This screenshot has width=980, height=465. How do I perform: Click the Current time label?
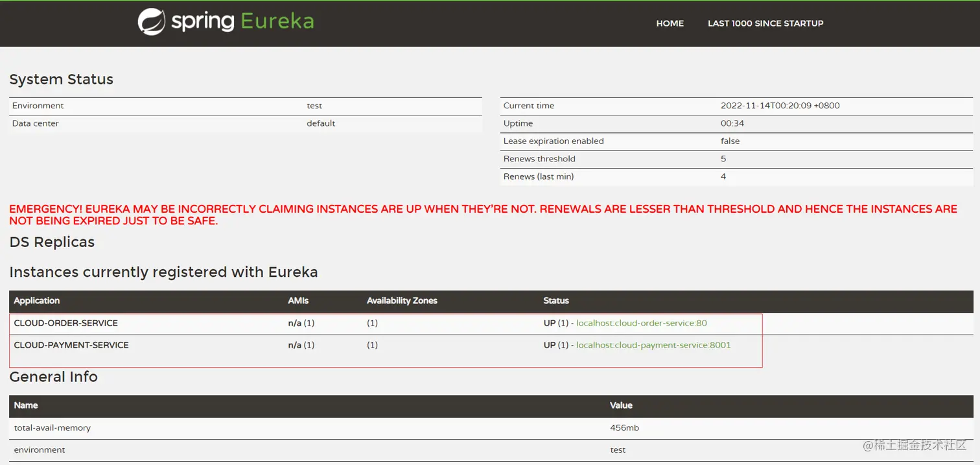coord(529,106)
